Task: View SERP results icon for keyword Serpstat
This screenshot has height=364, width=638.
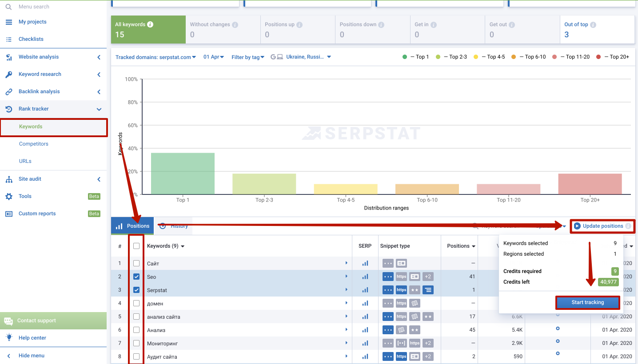Action: 365,290
